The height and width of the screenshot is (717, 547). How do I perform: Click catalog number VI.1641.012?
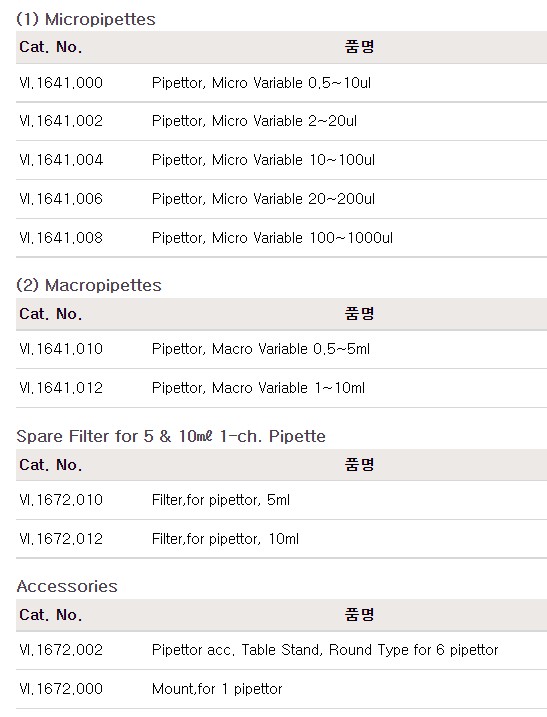61,388
